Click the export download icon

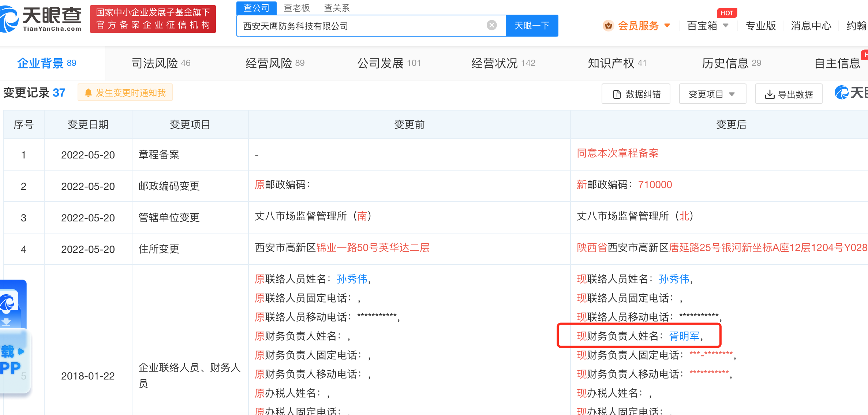[x=770, y=94]
